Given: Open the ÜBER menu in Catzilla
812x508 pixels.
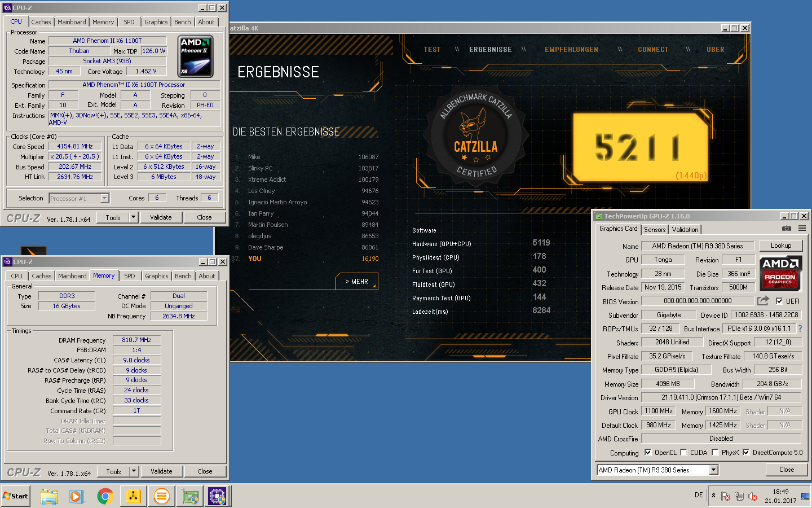Looking at the screenshot, I should tap(716, 50).
